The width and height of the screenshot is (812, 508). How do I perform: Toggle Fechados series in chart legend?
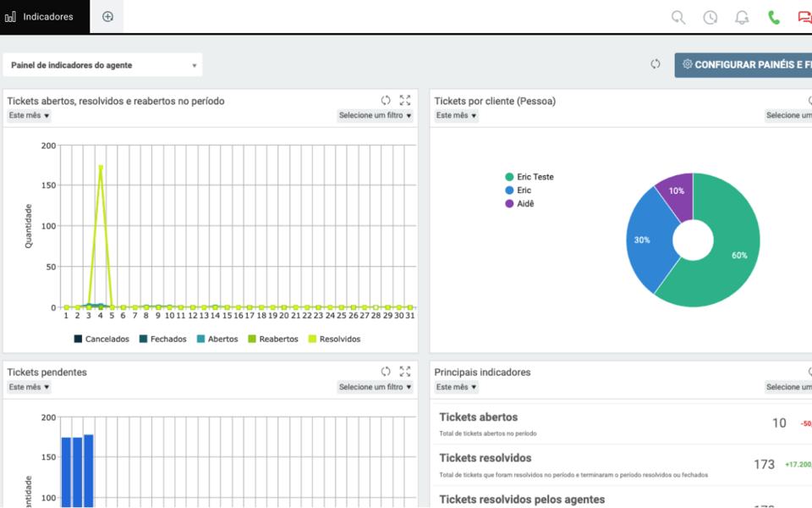162,339
